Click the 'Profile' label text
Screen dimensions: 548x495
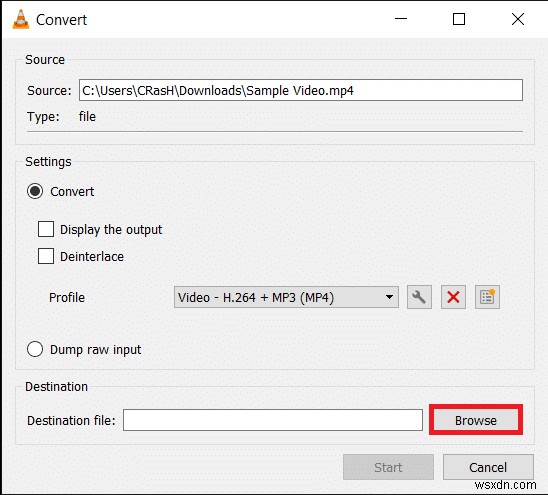[67, 298]
